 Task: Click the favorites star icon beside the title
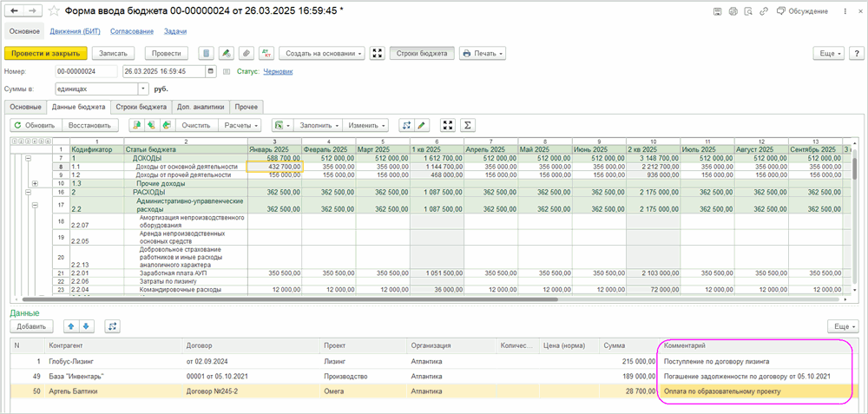point(55,11)
